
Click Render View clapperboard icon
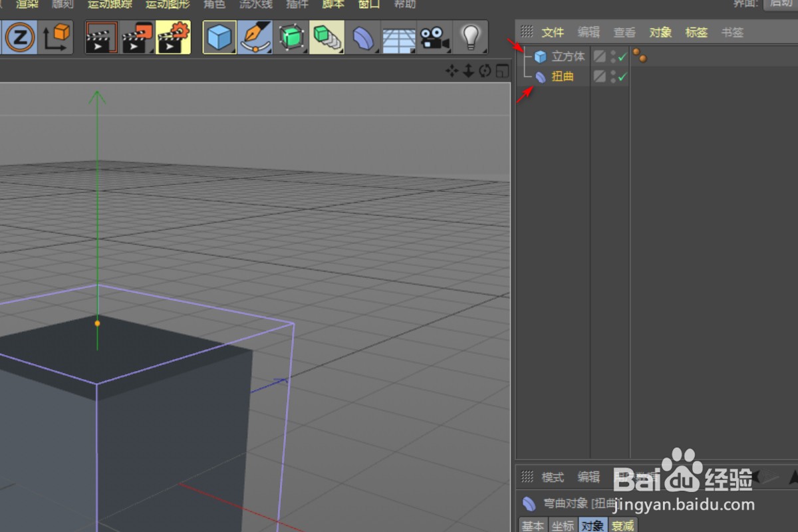(x=102, y=37)
